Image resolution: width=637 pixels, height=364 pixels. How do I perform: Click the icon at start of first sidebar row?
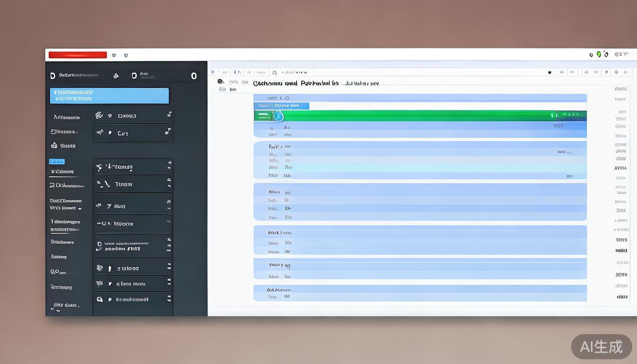(99, 116)
